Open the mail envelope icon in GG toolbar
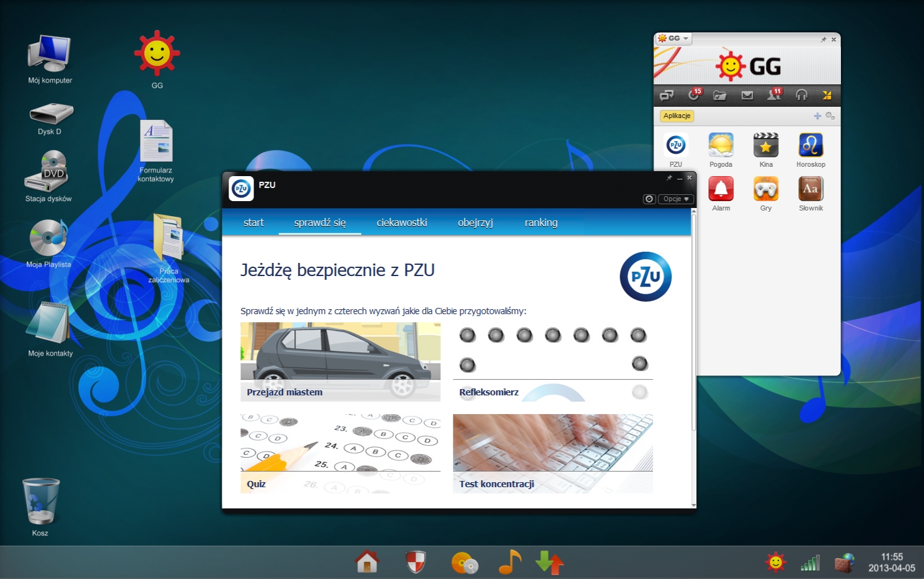Screen dimensions: 924x579 coord(747,96)
